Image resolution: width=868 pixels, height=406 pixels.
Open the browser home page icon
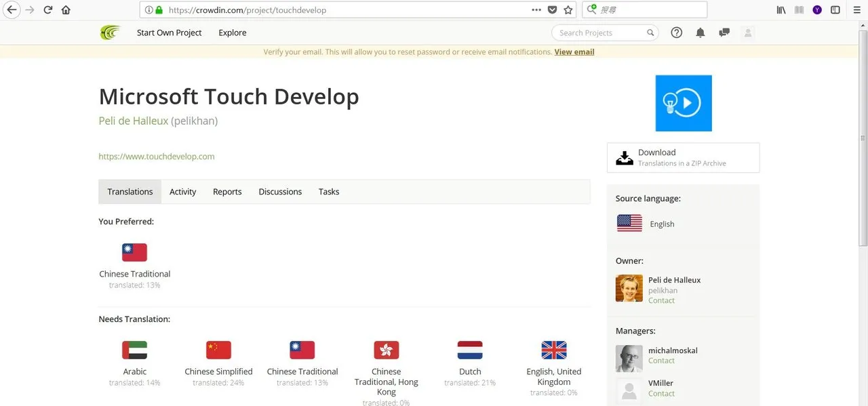[x=66, y=10]
